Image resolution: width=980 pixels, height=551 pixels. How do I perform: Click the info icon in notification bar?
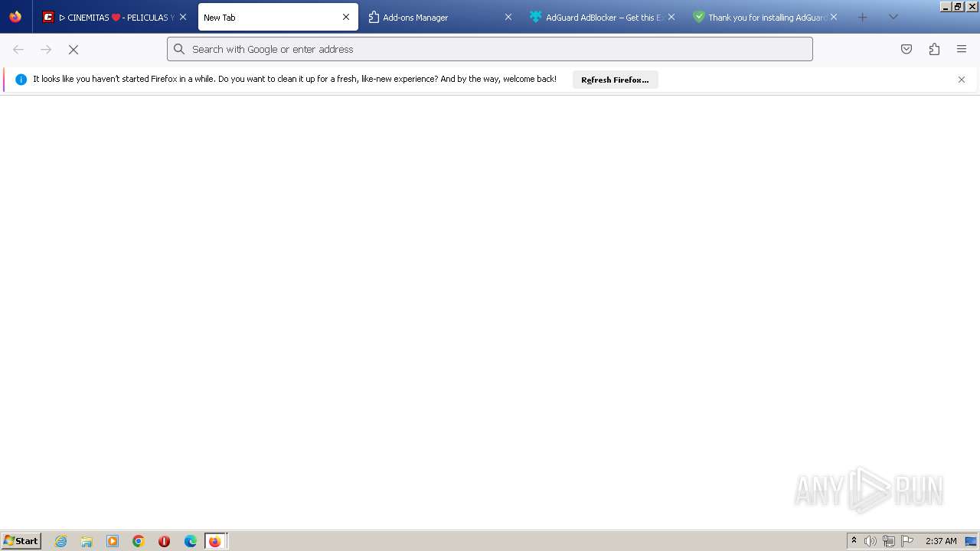pos(21,80)
